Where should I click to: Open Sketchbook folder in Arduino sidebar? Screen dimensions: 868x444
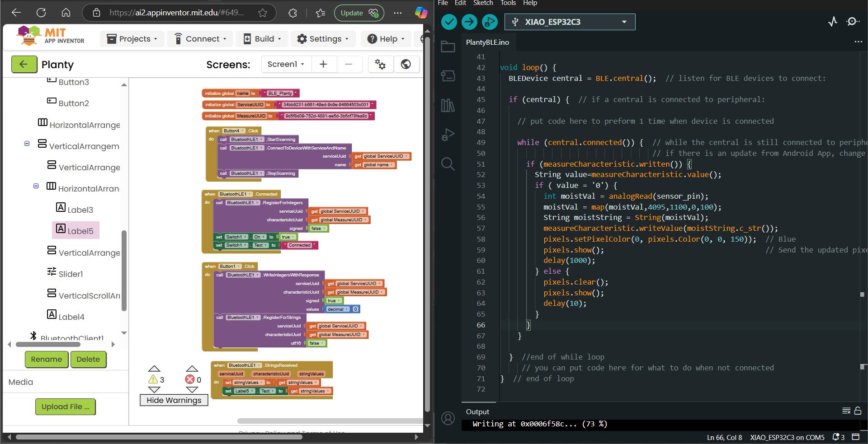point(448,47)
